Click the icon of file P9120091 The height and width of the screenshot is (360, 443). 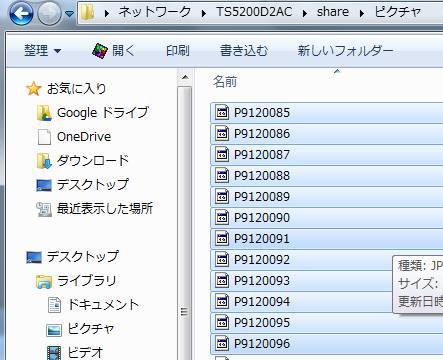(222, 238)
